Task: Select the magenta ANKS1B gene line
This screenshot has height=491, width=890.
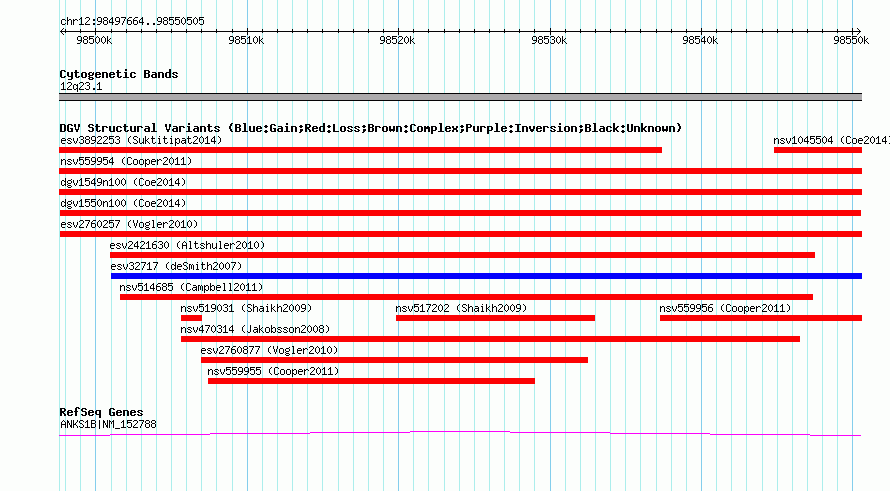Action: [460, 434]
